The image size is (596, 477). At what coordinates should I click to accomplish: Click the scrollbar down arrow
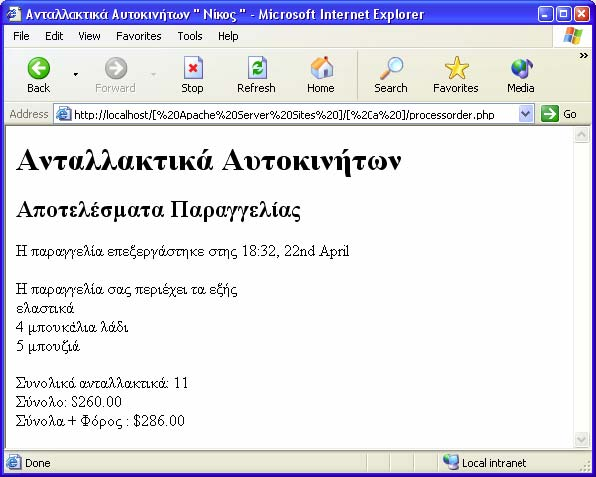pos(582,439)
